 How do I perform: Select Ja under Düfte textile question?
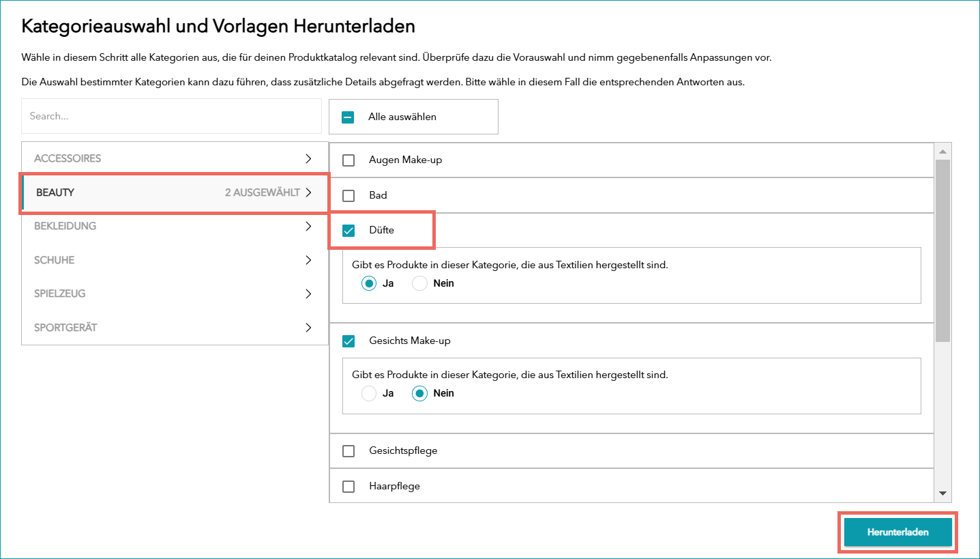coord(369,283)
